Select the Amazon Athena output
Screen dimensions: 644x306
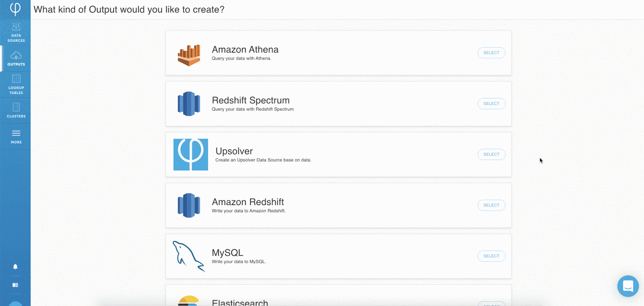tap(491, 53)
